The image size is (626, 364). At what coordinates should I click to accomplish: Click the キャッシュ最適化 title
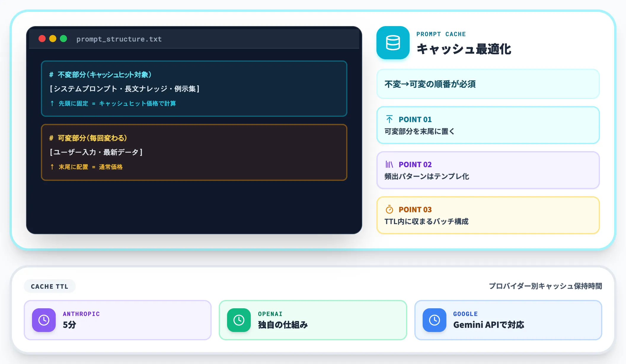pos(464,49)
